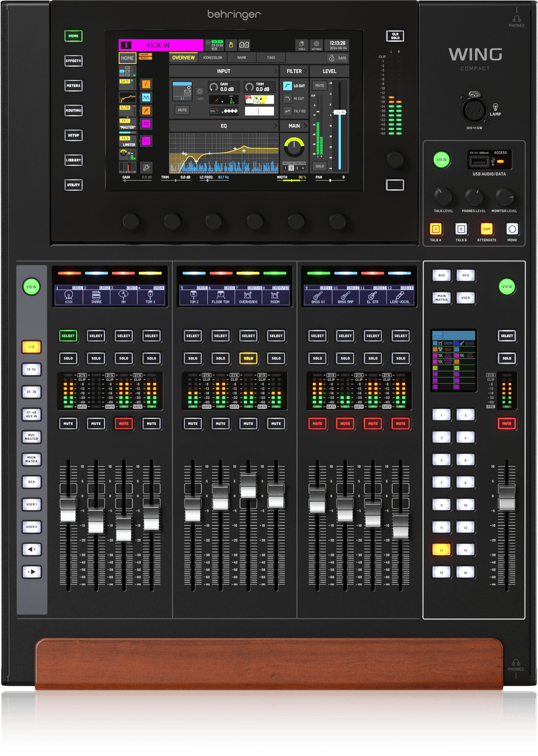Tap the bus send selector 2 under MAIN
This screenshot has height=756, width=538.
291,168
